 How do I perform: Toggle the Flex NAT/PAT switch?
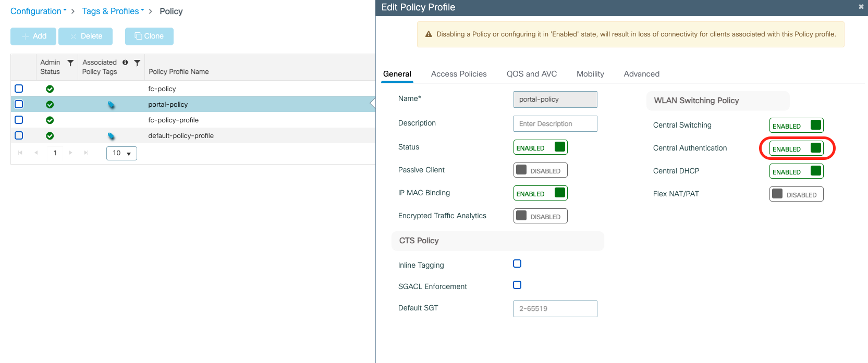[x=796, y=194]
